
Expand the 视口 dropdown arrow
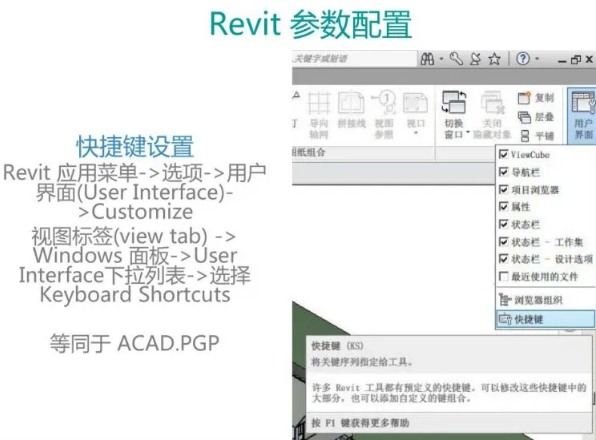415,133
